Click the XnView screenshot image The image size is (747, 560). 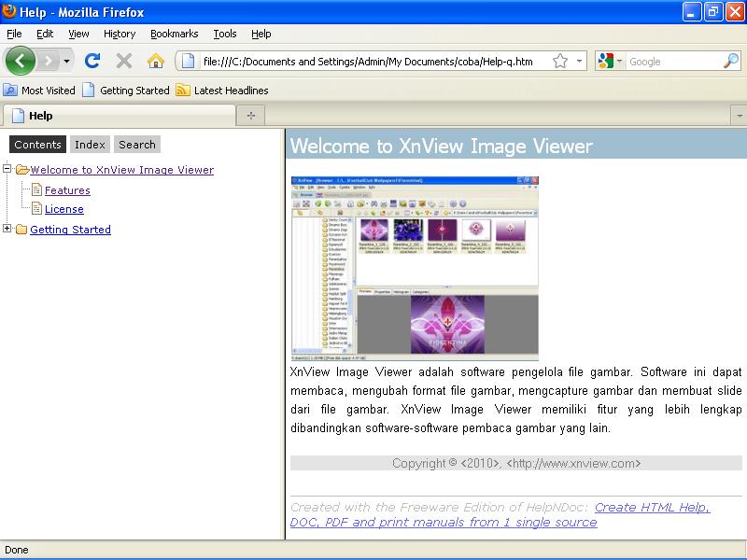pos(415,269)
